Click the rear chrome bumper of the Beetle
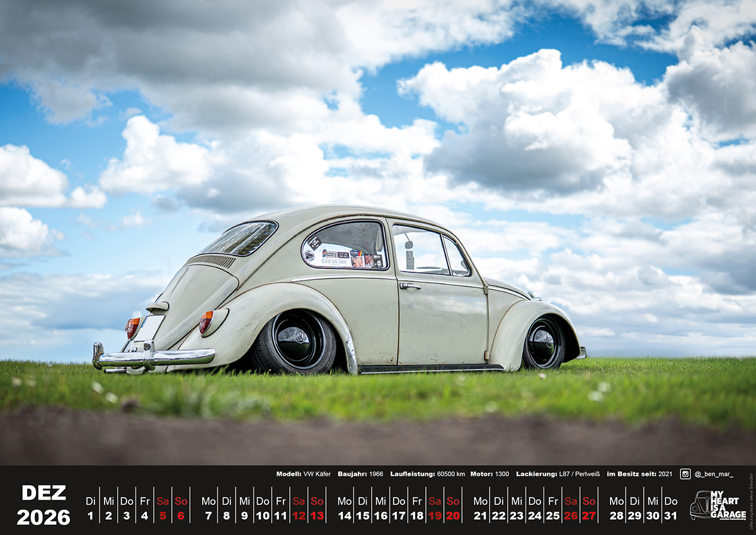This screenshot has width=756, height=535. click(x=154, y=358)
